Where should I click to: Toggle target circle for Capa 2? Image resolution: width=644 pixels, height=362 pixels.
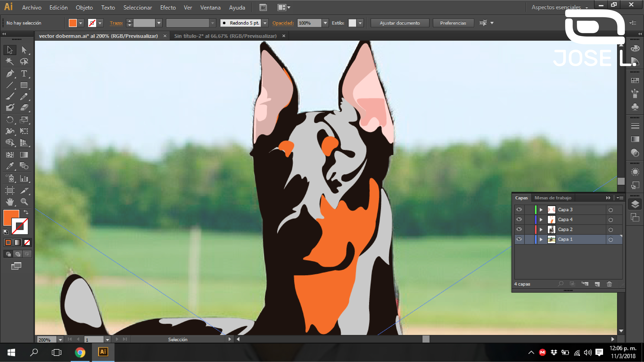[611, 230]
